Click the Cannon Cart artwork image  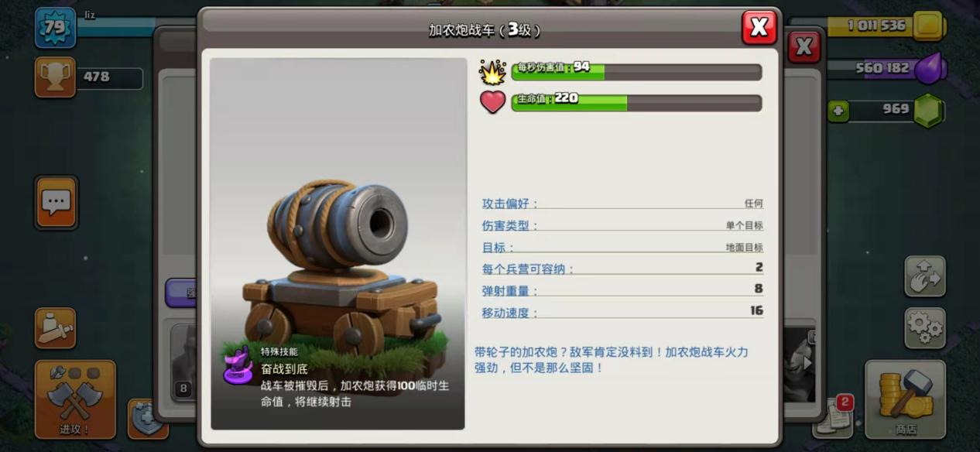pyautogui.click(x=338, y=243)
